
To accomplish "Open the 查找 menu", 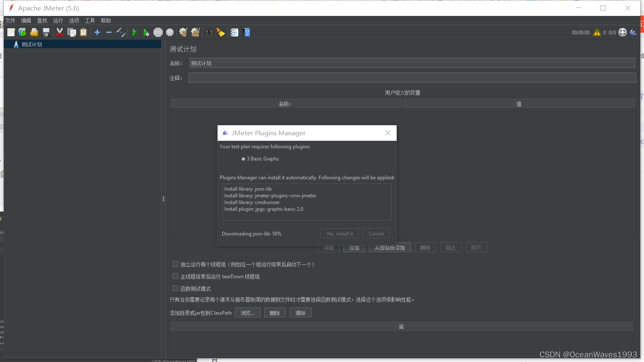I will coord(42,21).
